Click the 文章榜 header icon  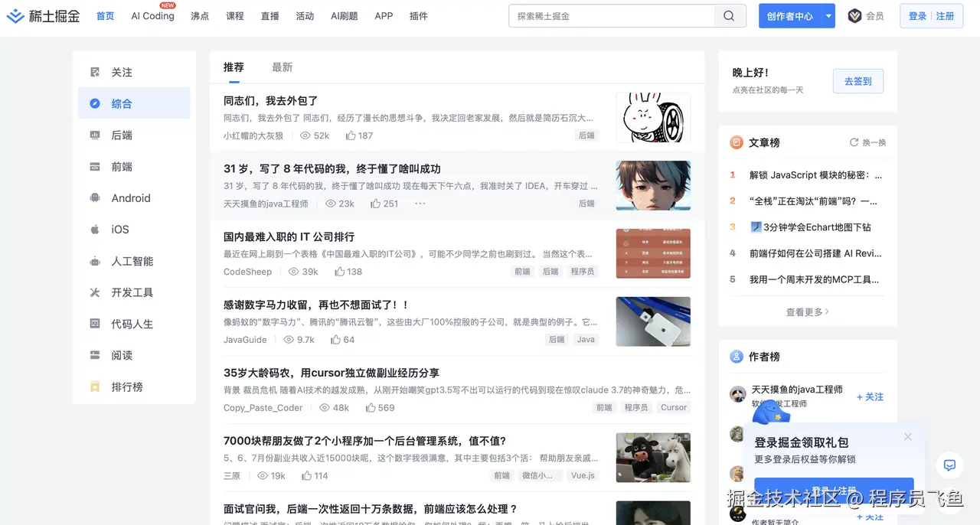pyautogui.click(x=737, y=142)
